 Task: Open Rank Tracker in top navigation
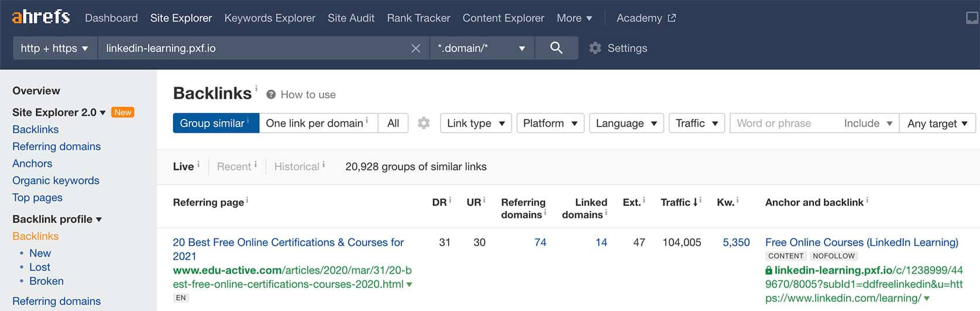pyautogui.click(x=418, y=18)
